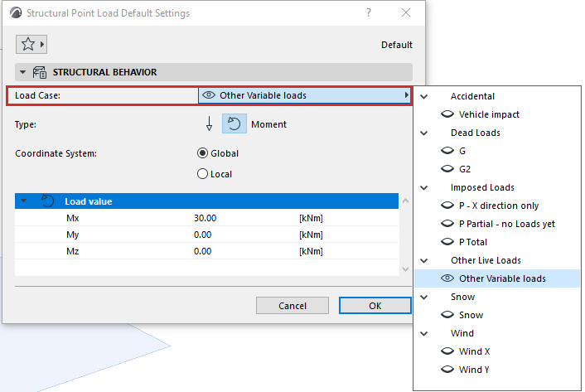Collapse the Wind group chevron
Image resolution: width=585 pixels, height=392 pixels.
[x=423, y=334]
